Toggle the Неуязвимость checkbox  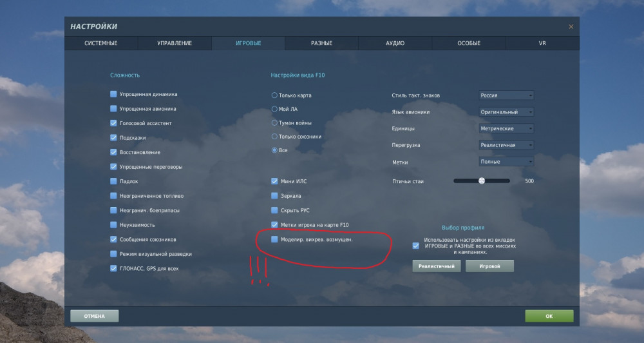click(113, 225)
